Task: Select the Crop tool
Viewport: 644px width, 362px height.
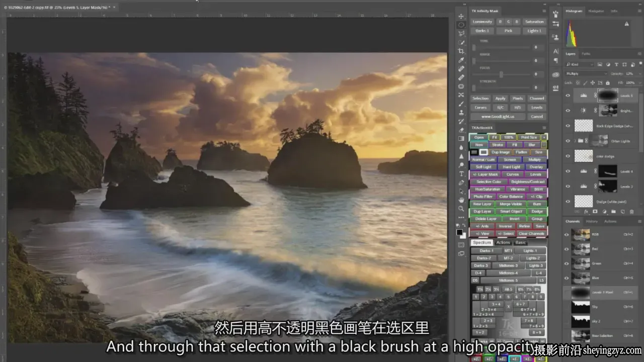Action: coord(461,51)
